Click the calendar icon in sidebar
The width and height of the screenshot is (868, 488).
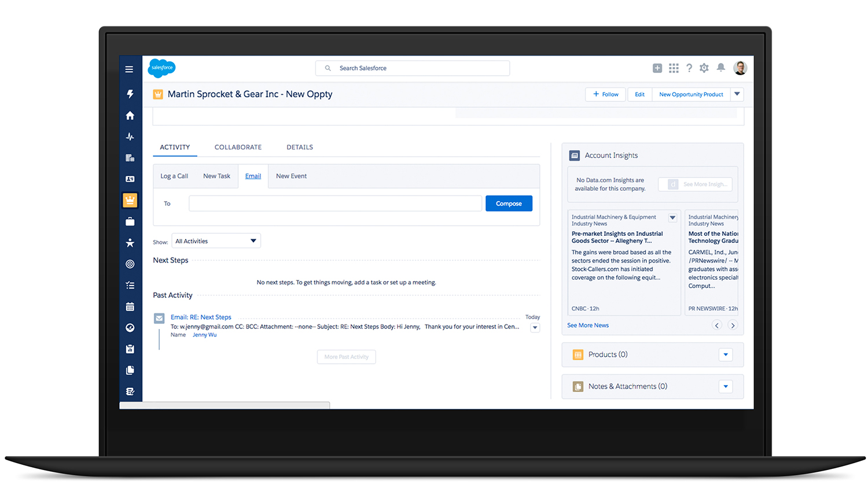tap(130, 306)
